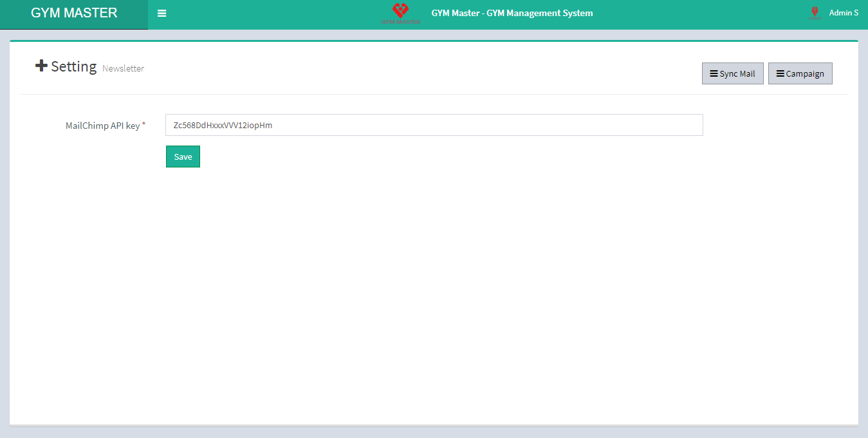868x438 pixels.
Task: Click the MailChimp API key label
Action: click(x=102, y=126)
